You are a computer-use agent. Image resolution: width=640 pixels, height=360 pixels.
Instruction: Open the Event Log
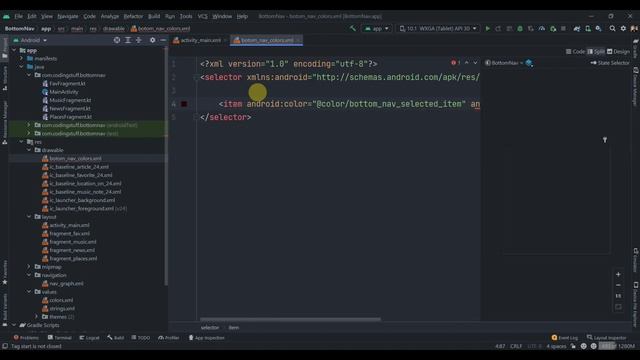tap(565, 338)
